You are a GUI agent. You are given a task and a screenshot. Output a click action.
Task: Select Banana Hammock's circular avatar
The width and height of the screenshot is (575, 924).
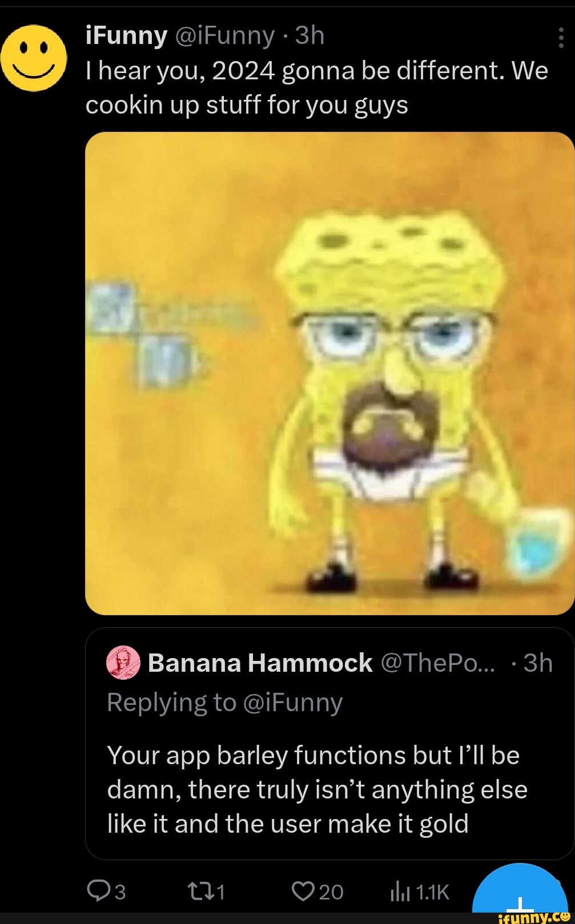click(x=124, y=662)
